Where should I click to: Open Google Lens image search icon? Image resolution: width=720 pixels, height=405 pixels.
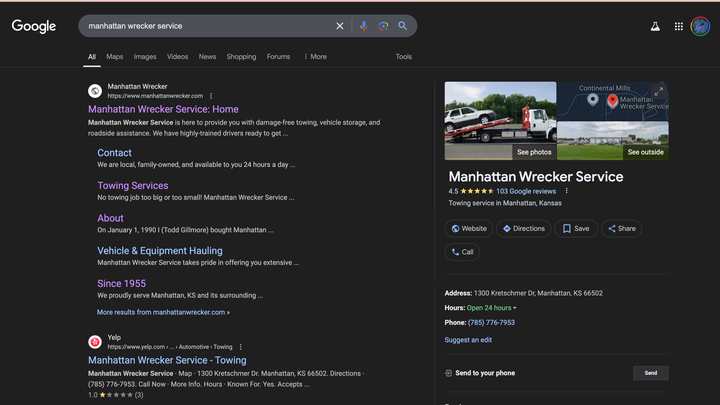[x=383, y=26]
